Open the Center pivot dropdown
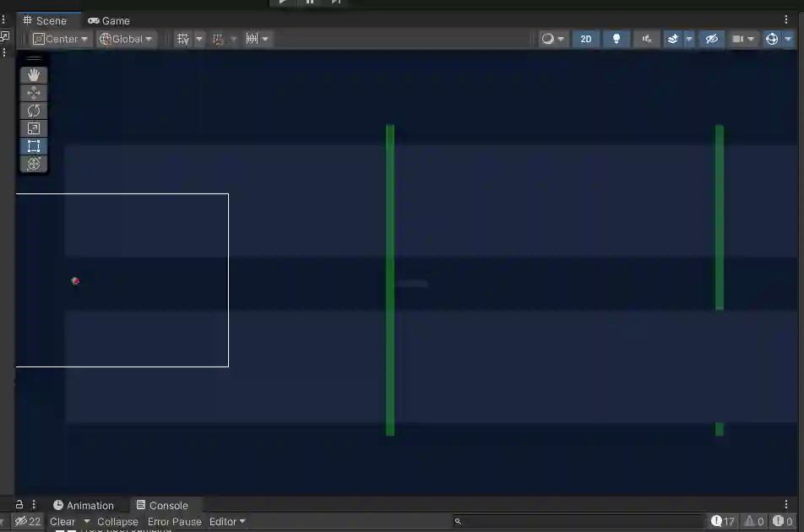Viewport: 804px width, 532px height. 60,39
